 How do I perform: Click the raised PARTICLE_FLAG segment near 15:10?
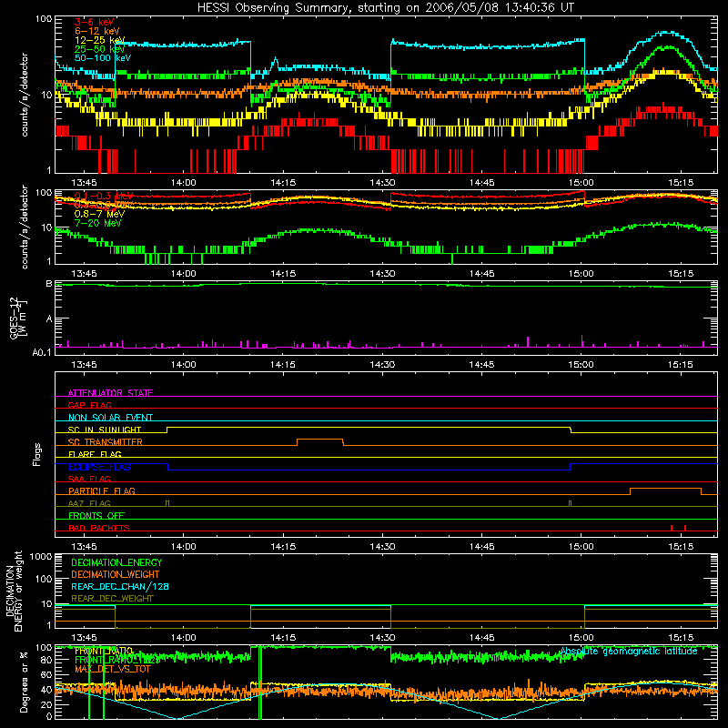(x=665, y=489)
